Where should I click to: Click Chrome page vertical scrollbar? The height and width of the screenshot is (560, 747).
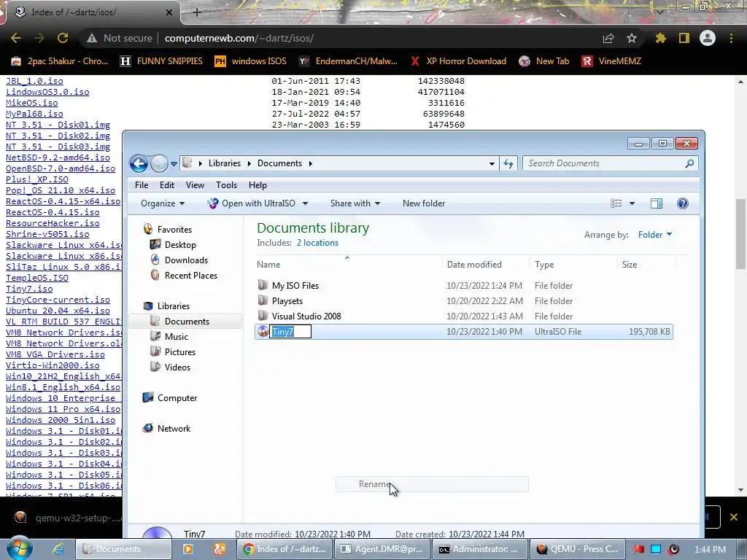tap(741, 233)
